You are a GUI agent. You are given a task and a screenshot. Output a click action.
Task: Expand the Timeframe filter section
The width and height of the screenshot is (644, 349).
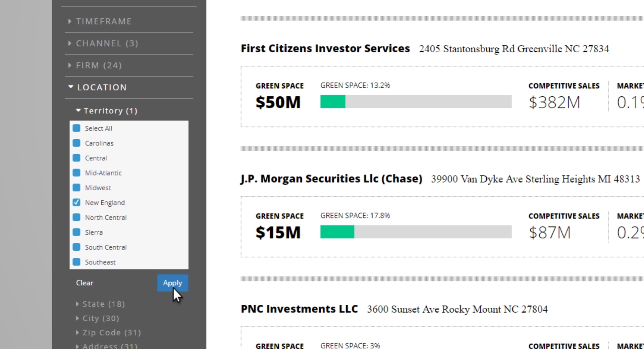coord(103,21)
